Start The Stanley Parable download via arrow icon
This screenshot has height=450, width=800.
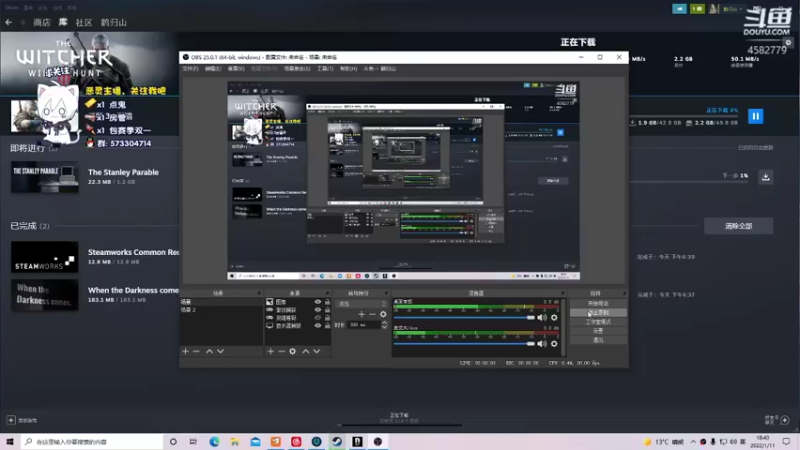tap(765, 177)
